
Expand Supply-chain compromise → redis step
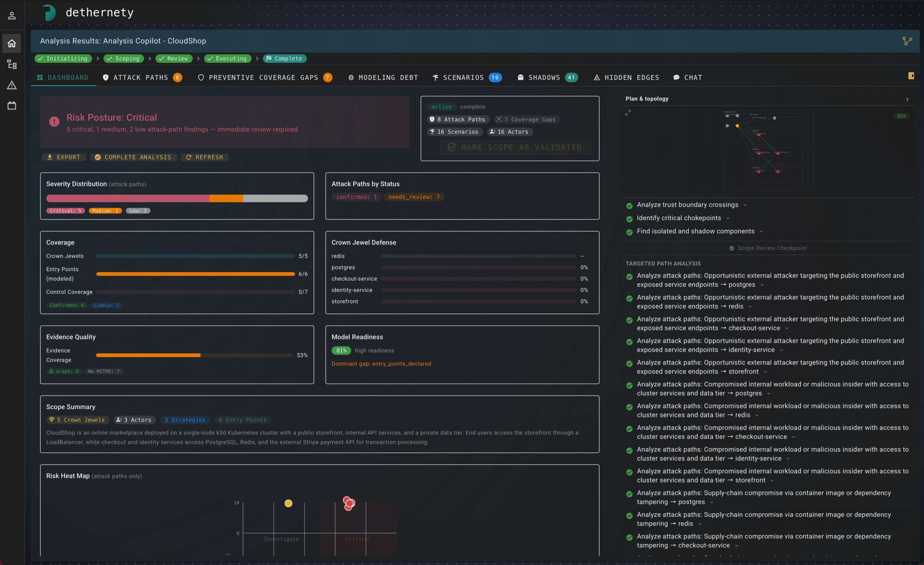pyautogui.click(x=700, y=524)
